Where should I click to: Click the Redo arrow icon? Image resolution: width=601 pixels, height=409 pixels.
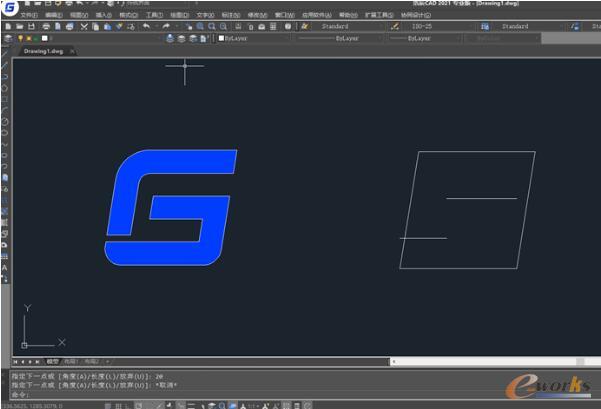166,26
